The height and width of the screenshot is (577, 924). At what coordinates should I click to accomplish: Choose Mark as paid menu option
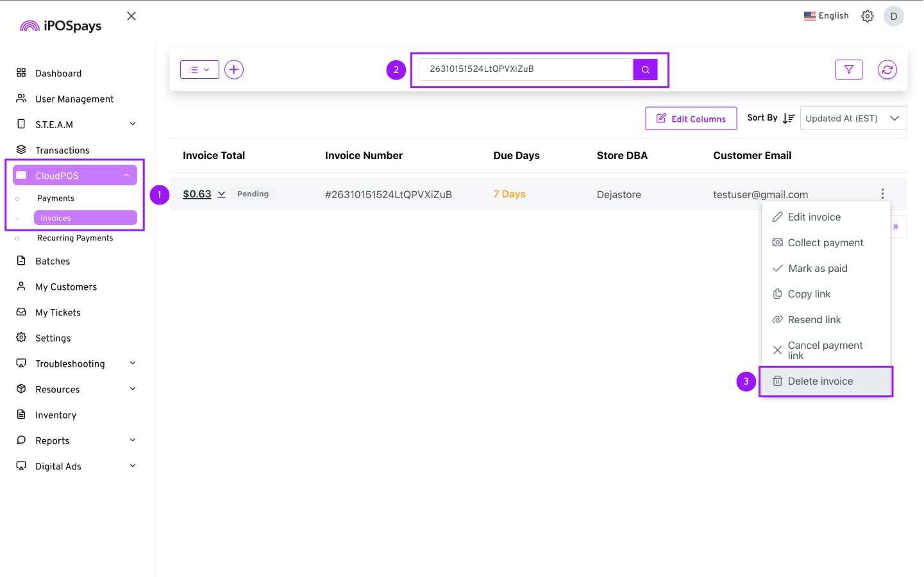[x=818, y=268]
